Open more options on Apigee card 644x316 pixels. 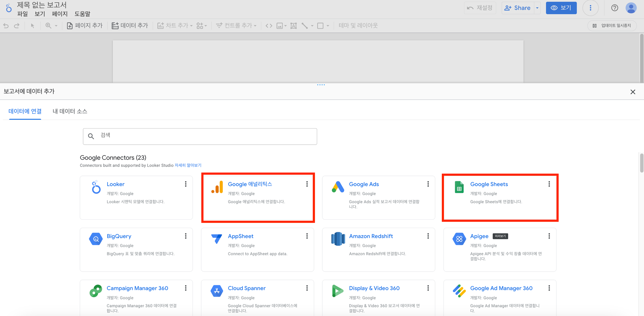[x=549, y=236]
